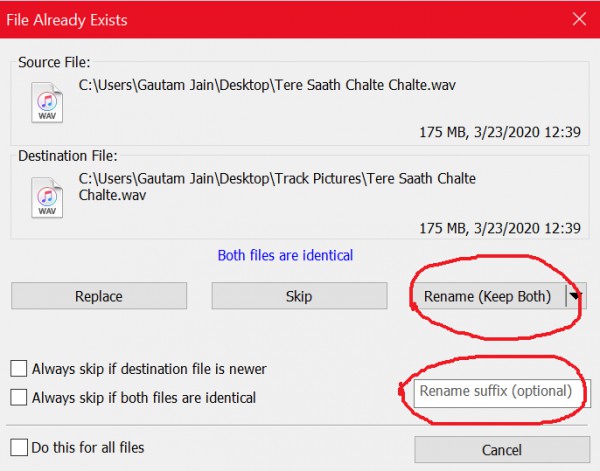Click the source file size and date text
This screenshot has height=471, width=600.
click(x=500, y=132)
